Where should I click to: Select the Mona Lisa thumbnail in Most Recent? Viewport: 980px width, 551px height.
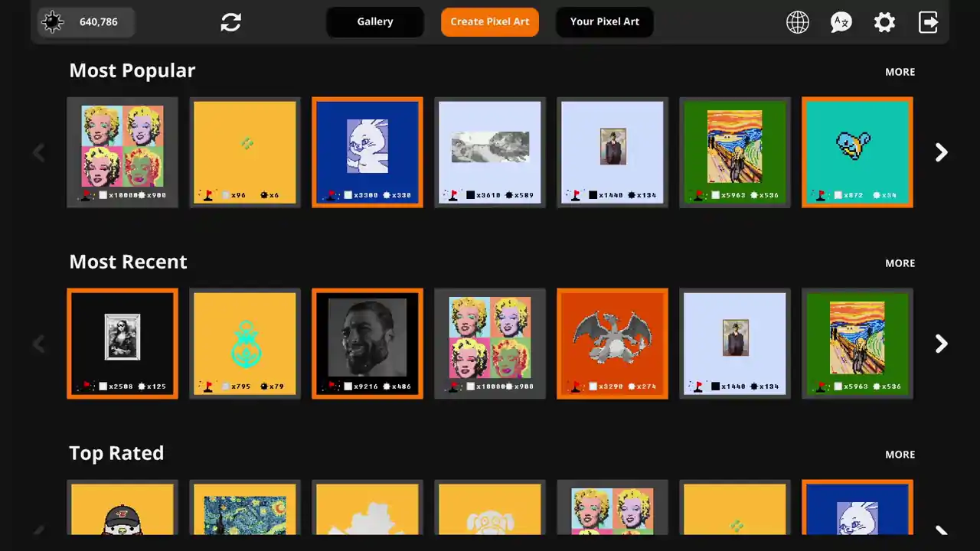(122, 344)
